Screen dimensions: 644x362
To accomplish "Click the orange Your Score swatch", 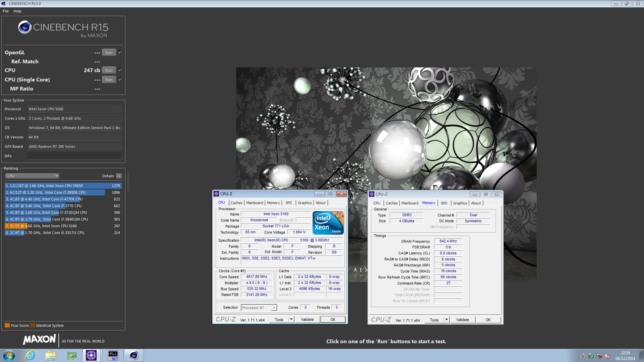I will pos(7,325).
